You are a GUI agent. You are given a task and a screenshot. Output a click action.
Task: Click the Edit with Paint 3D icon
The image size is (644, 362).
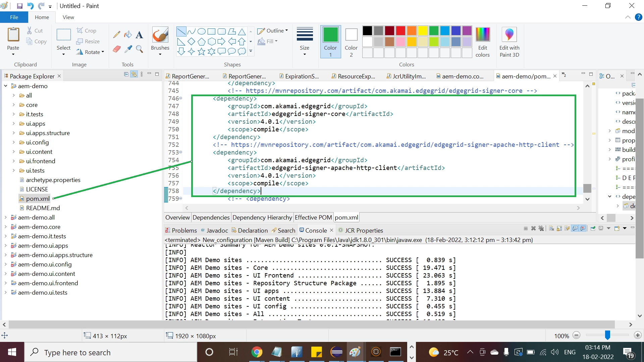[x=509, y=35]
